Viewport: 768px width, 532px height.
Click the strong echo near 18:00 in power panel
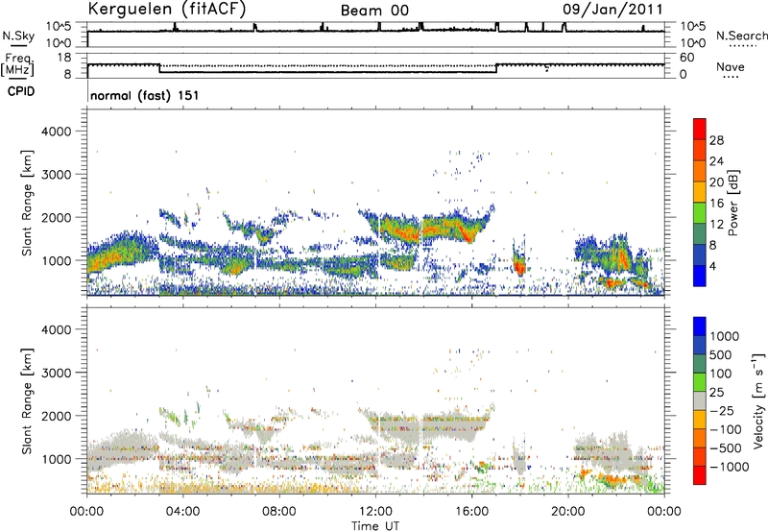(519, 266)
